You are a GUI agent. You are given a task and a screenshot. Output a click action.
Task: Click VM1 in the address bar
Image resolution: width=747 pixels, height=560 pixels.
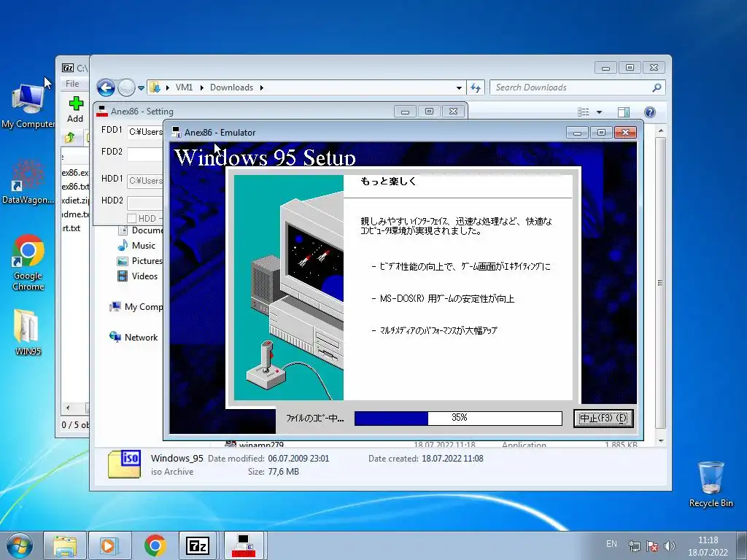pyautogui.click(x=184, y=87)
